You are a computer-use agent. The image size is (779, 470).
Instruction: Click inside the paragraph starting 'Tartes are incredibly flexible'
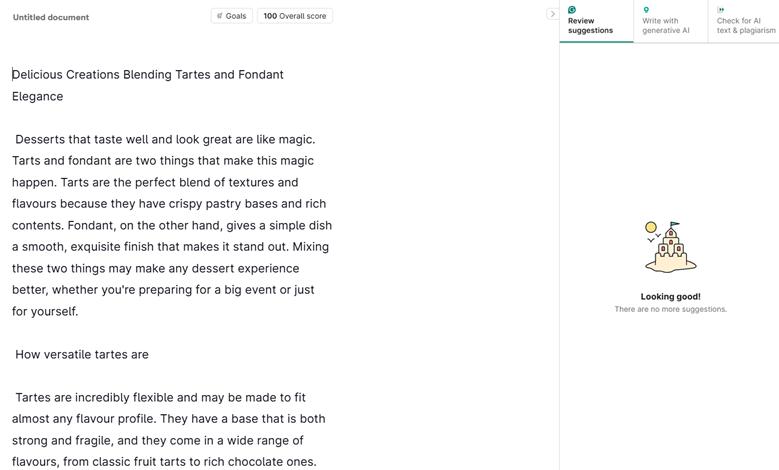[165, 419]
